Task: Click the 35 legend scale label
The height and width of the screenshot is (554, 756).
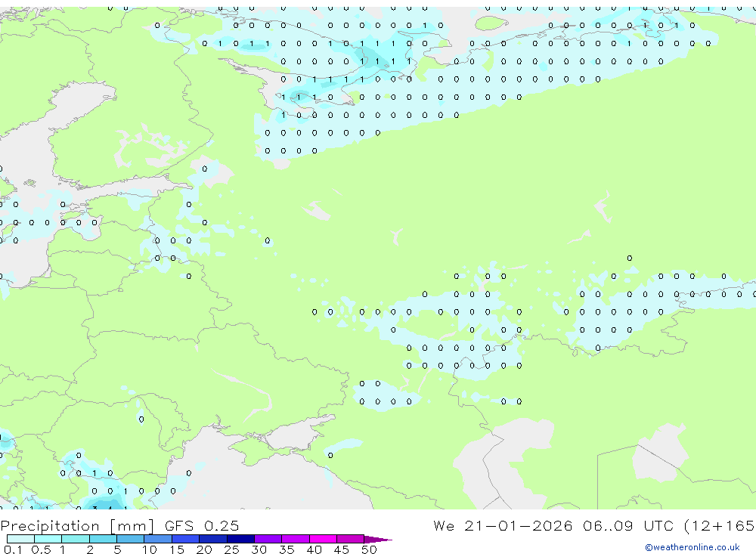Action: pyautogui.click(x=287, y=549)
